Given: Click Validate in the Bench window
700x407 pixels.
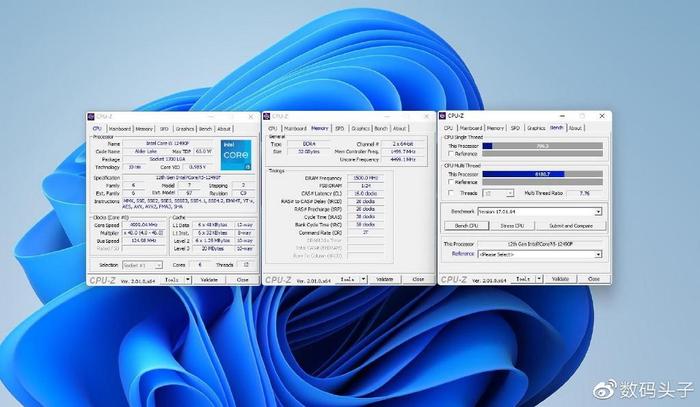Looking at the screenshot, I should 560,279.
